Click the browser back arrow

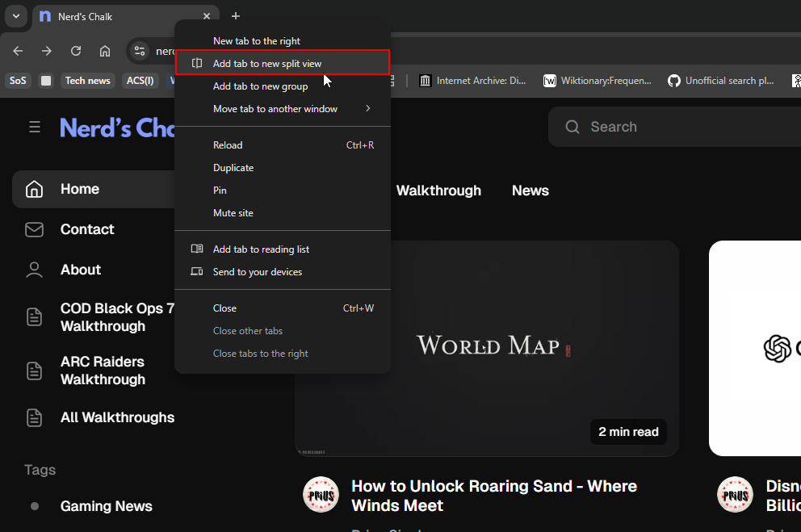click(x=18, y=51)
